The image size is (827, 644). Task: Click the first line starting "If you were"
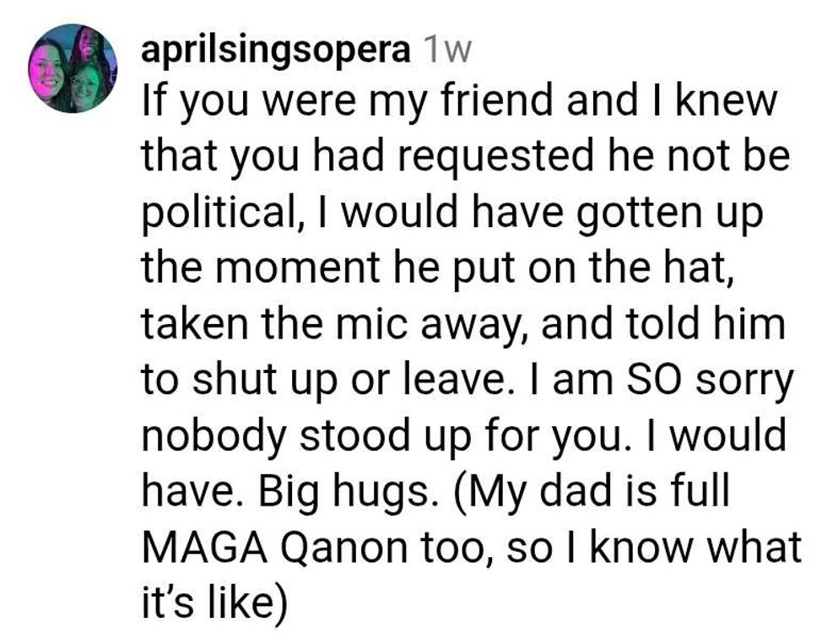click(459, 101)
